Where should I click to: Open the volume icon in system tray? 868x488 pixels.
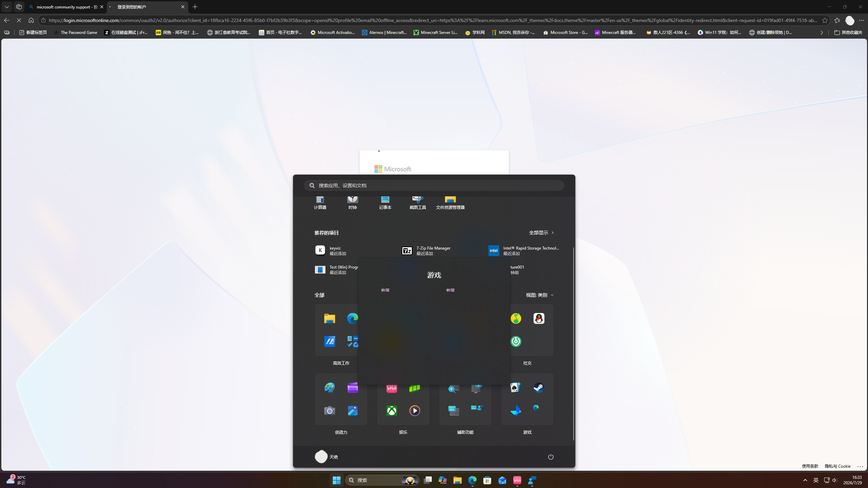834,480
